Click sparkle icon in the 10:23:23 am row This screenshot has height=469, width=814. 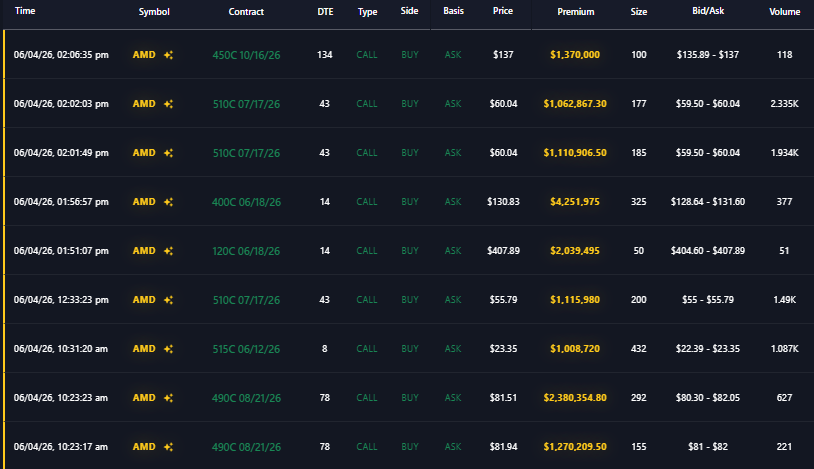(168, 398)
